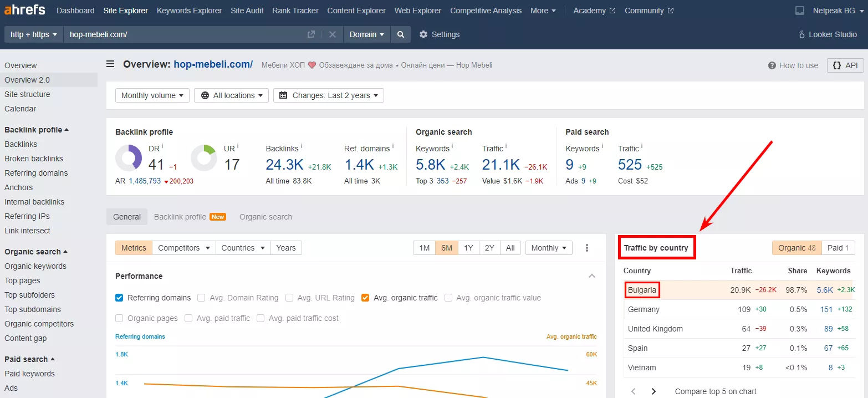Toggle the hamburger sidebar menu icon
Viewport: 868px width, 398px height.
[110, 64]
